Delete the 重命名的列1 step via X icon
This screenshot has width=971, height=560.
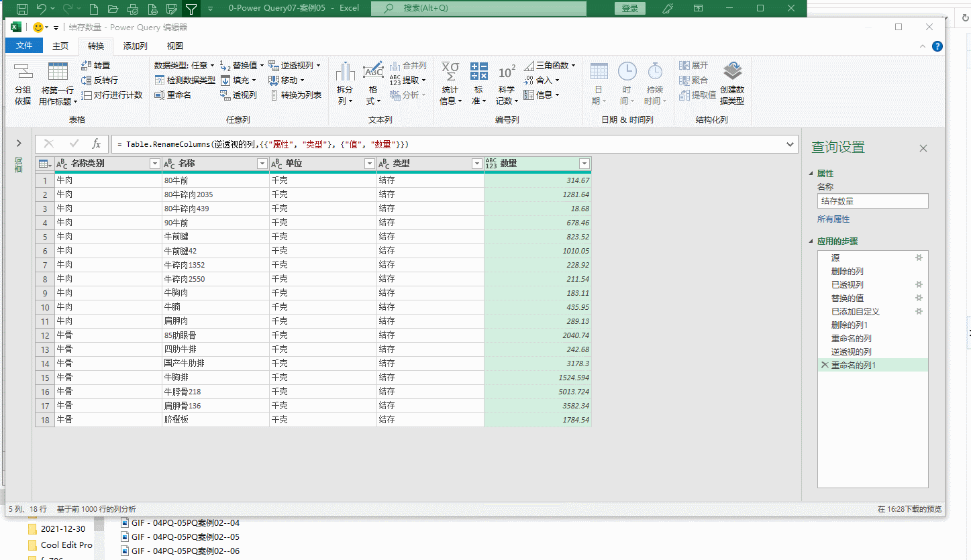(824, 365)
